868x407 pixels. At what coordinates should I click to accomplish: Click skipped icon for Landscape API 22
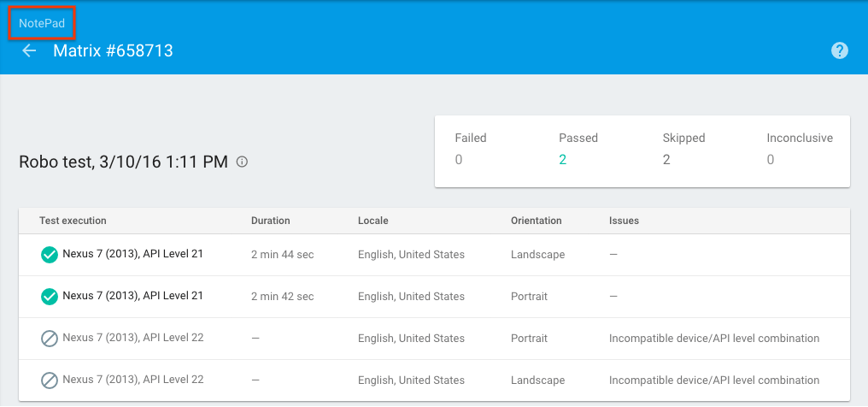click(50, 380)
